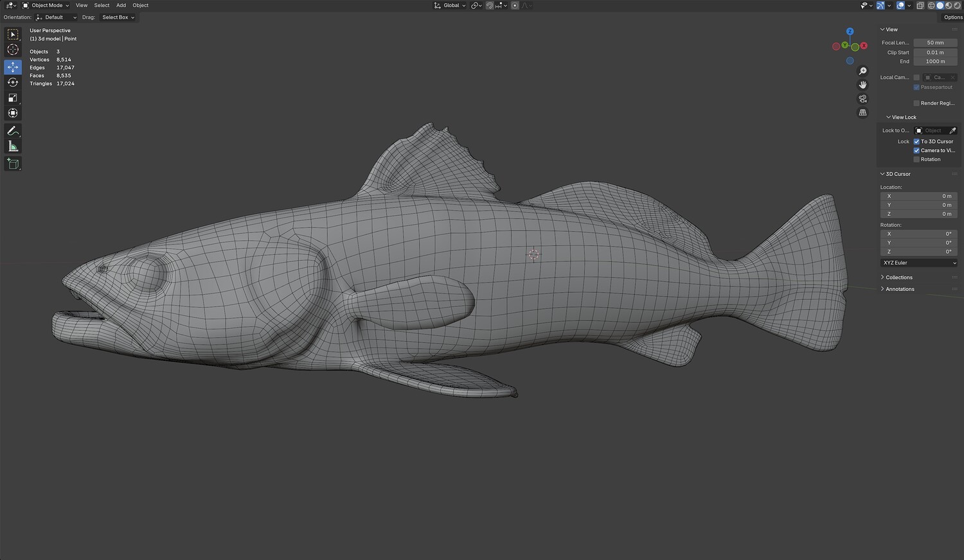This screenshot has width=964, height=560.
Task: Select the Select Box tool in toolbar
Action: tap(13, 34)
